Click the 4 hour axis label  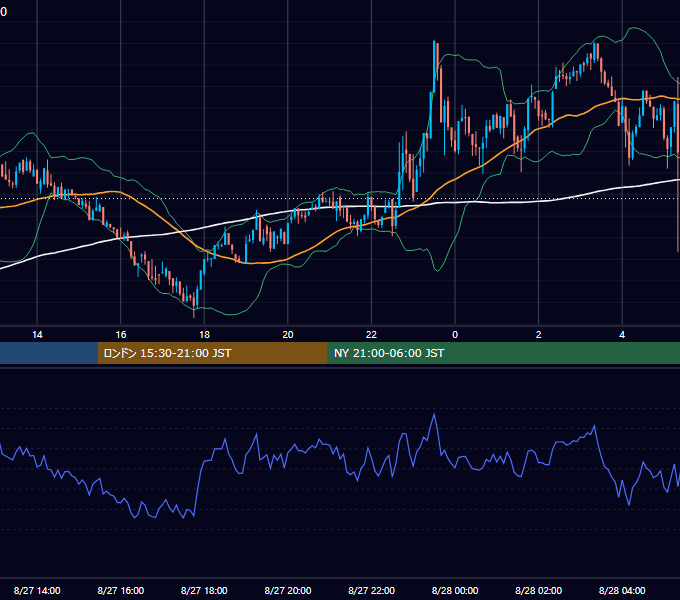pos(622,335)
